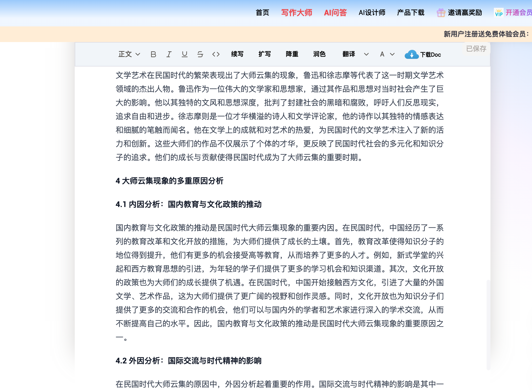Screen dimensions: 532x392
Task: Toggle italic formatting
Action: (x=169, y=54)
